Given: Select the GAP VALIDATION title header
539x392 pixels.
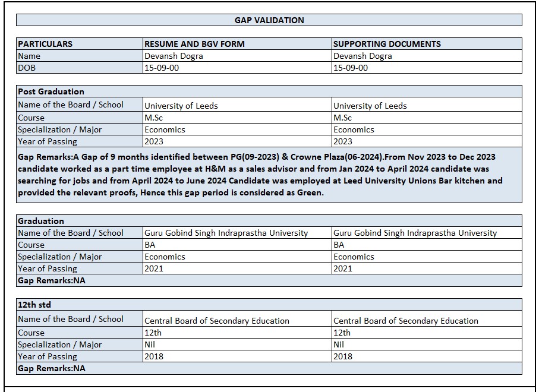Looking at the screenshot, I should (269, 20).
